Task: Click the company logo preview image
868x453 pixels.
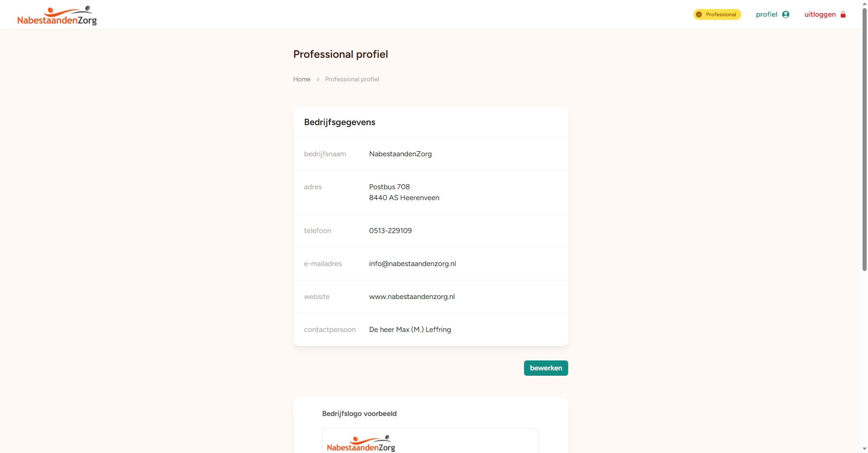Action: [x=361, y=444]
